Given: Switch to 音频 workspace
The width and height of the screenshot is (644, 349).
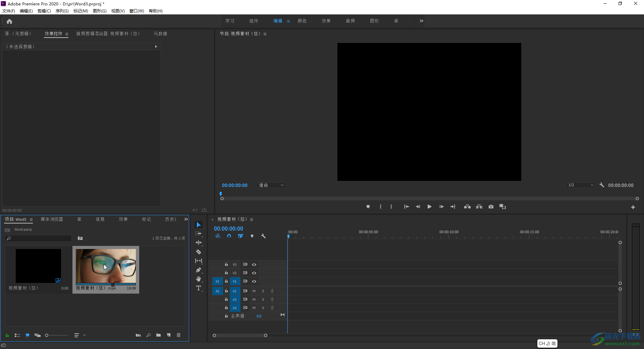Looking at the screenshot, I should [x=351, y=21].
